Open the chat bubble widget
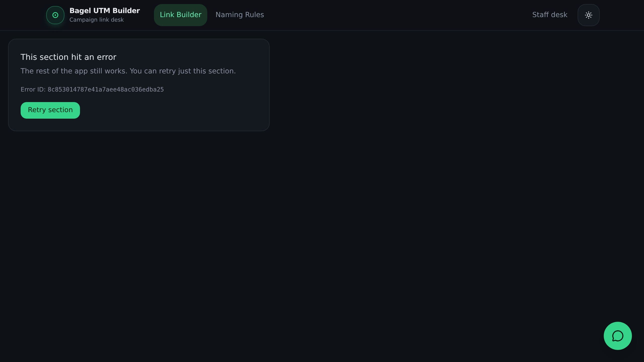The image size is (644, 362). coord(618,336)
